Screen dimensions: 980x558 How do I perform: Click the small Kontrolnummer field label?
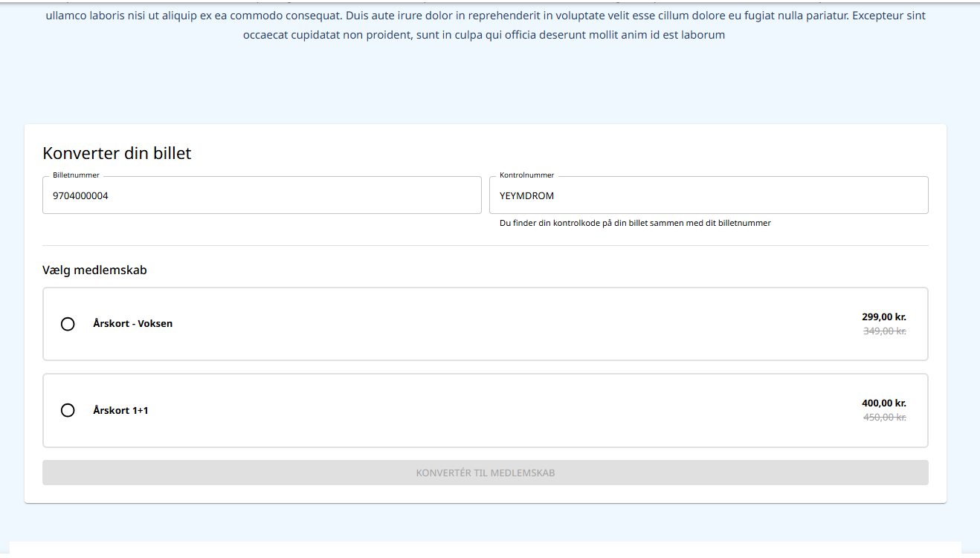pos(526,175)
